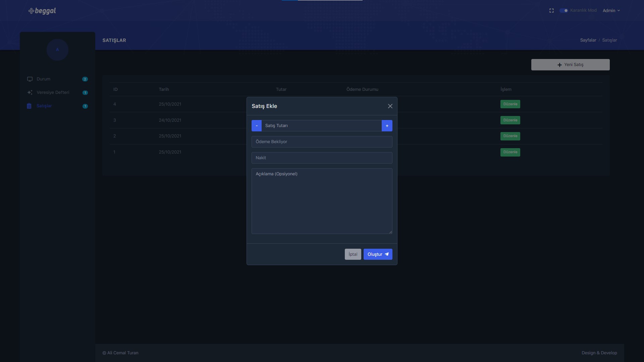Click date 24/10/2021 in row 3
Viewport: 644px width, 362px height.
[x=170, y=120]
